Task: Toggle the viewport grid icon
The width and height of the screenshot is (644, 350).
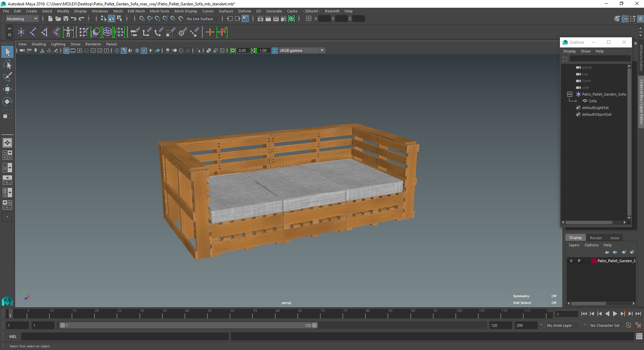Action: click(x=66, y=50)
